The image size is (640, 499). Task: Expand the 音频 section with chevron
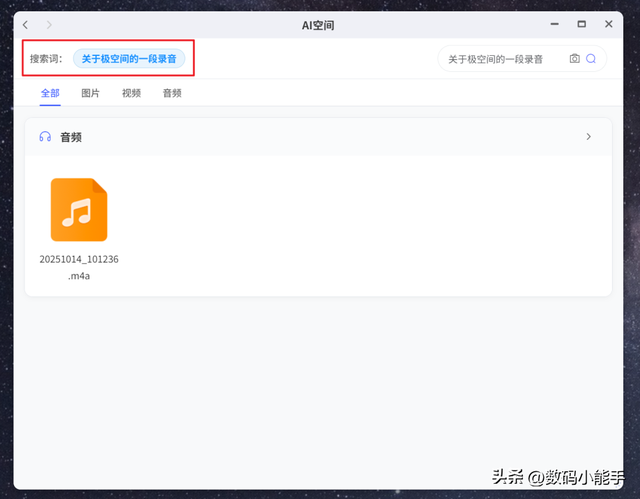tap(588, 137)
